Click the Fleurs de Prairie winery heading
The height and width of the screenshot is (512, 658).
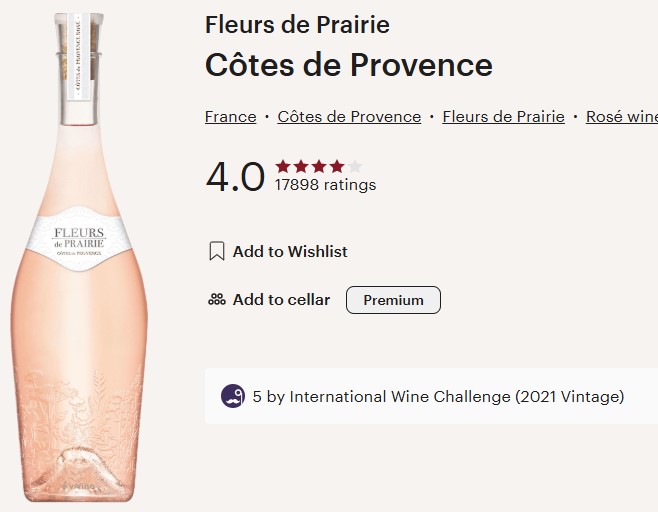pyautogui.click(x=297, y=25)
